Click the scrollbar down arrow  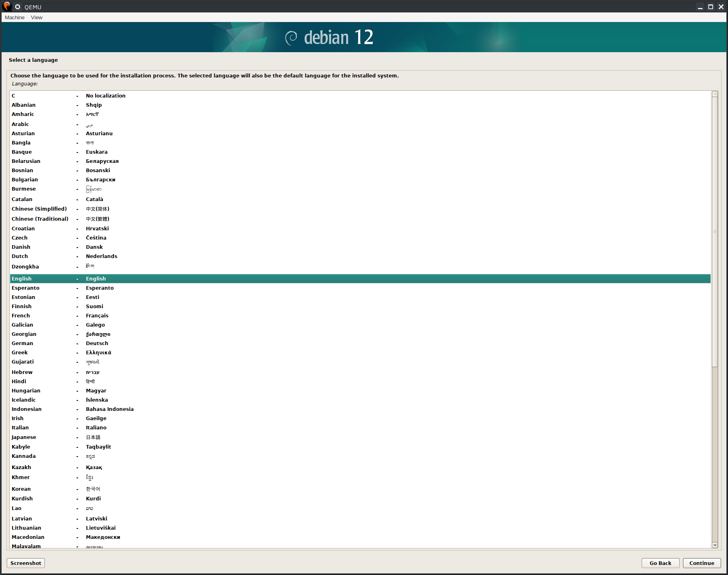click(714, 545)
